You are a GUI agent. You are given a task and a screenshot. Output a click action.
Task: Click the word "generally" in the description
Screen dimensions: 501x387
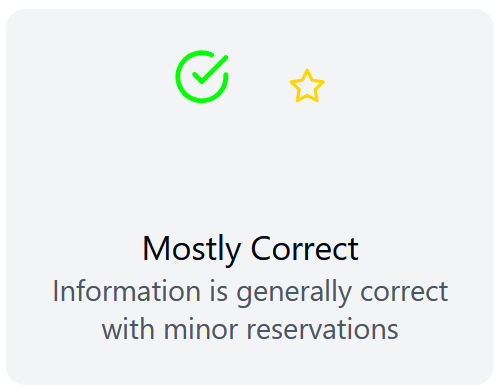(x=294, y=293)
